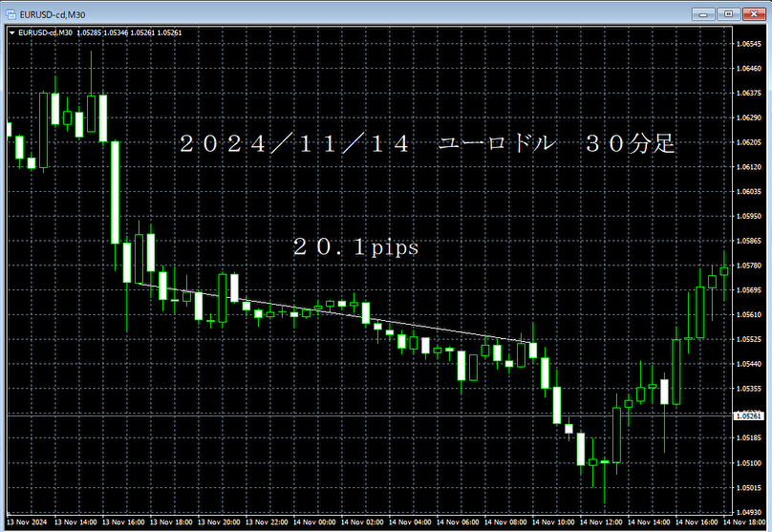
Task: Click the 2024/11/14 ユーロドル 30分足 label
Action: [x=427, y=143]
